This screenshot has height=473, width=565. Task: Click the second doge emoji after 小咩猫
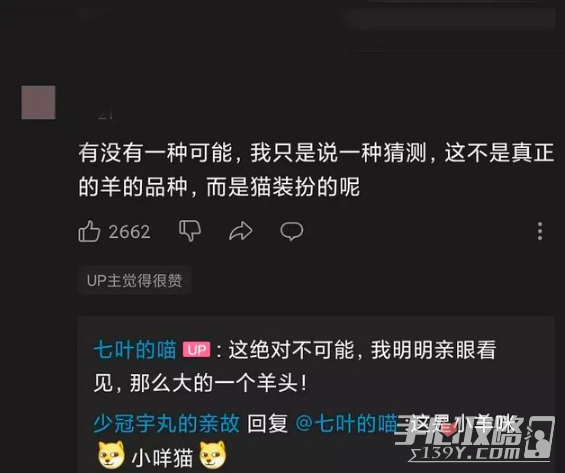click(x=213, y=455)
